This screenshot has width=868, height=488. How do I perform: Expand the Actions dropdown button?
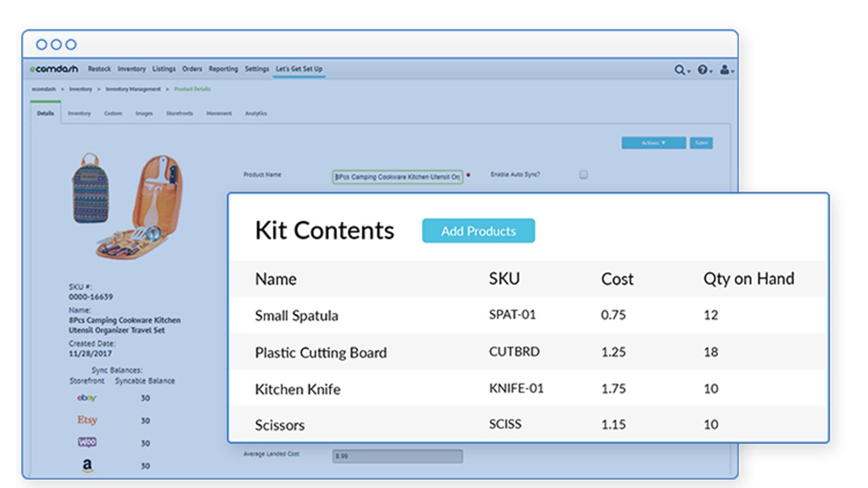653,143
